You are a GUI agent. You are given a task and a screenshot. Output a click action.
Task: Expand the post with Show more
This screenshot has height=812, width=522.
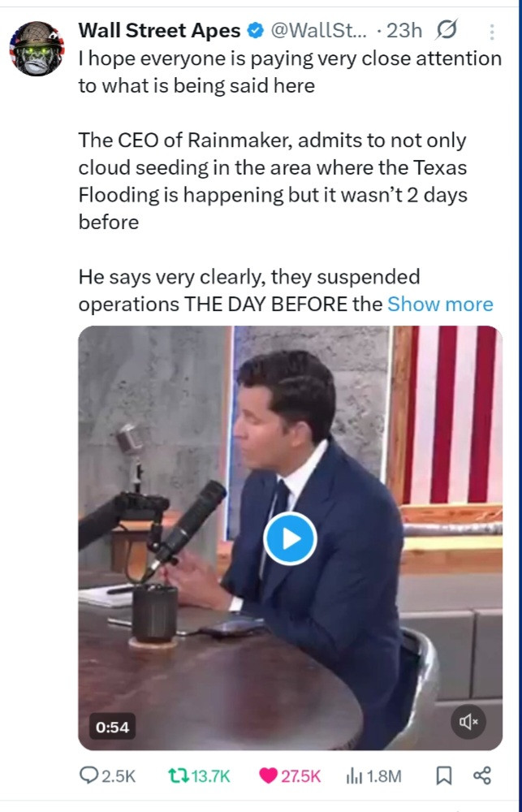(x=440, y=304)
